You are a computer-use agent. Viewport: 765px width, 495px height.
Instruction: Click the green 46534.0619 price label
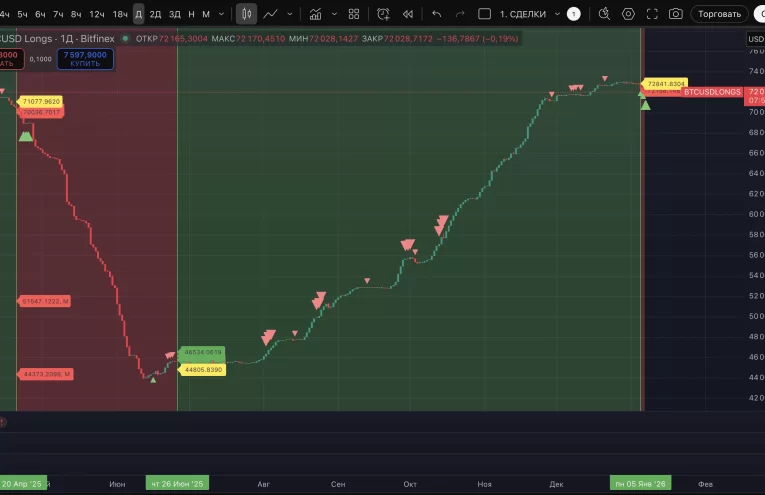pos(201,352)
